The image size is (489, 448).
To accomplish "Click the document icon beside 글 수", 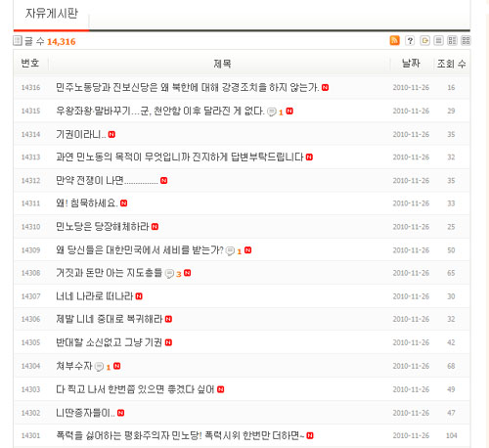I will pos(18,41).
